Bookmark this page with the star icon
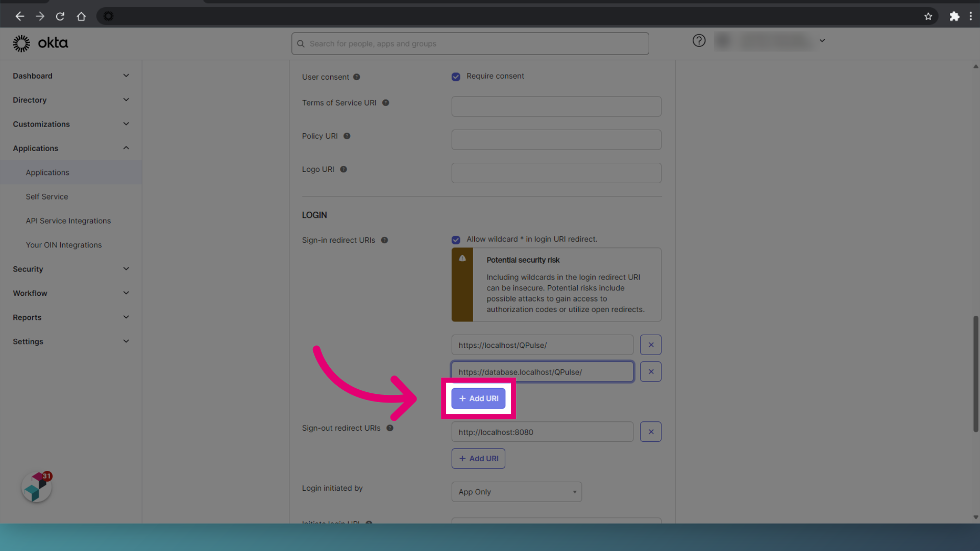This screenshot has width=980, height=551. point(928,16)
